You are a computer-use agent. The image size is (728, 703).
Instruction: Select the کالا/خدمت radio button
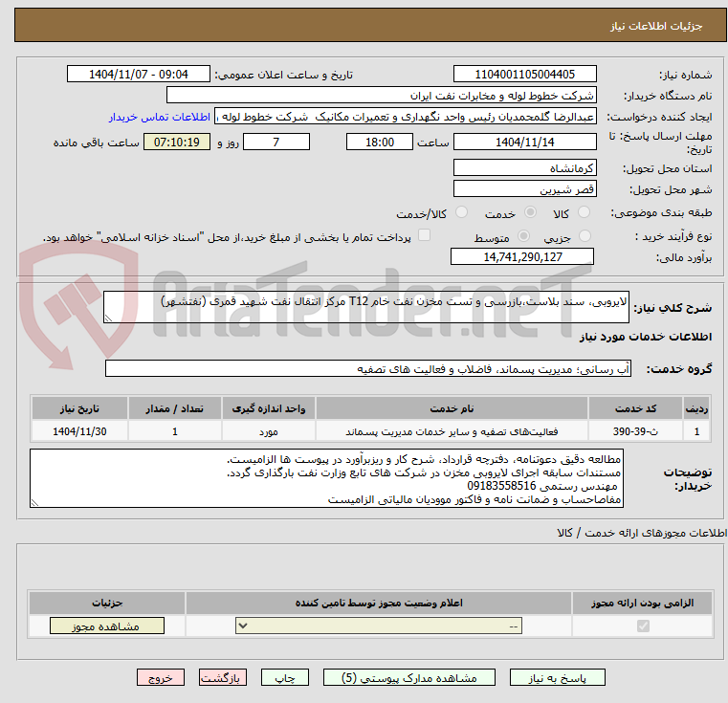point(461,212)
